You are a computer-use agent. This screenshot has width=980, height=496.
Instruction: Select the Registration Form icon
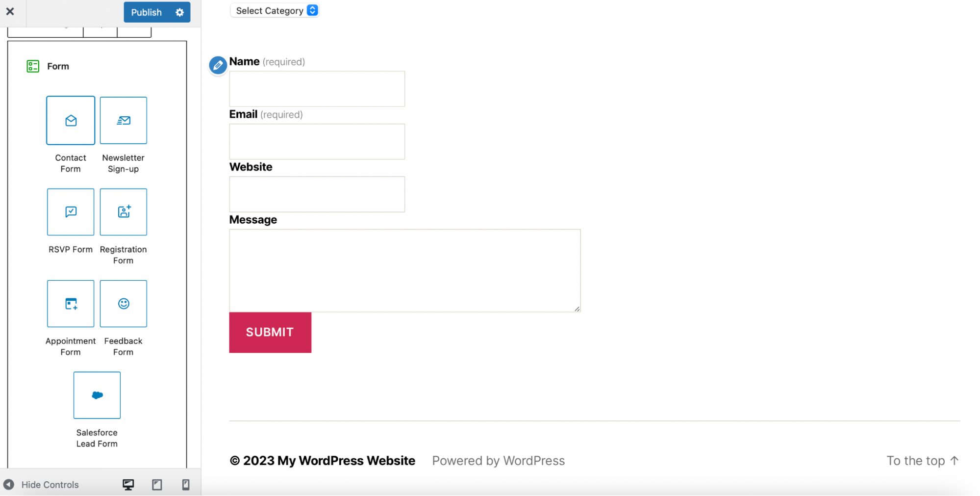[124, 212]
